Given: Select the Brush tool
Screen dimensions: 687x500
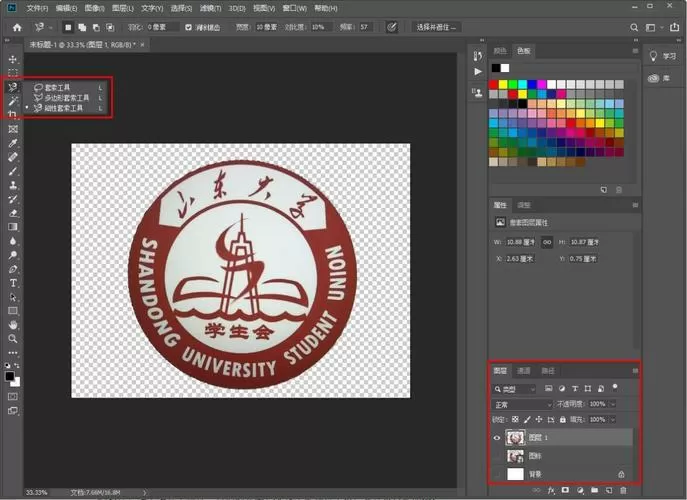Looking at the screenshot, I should tap(13, 171).
